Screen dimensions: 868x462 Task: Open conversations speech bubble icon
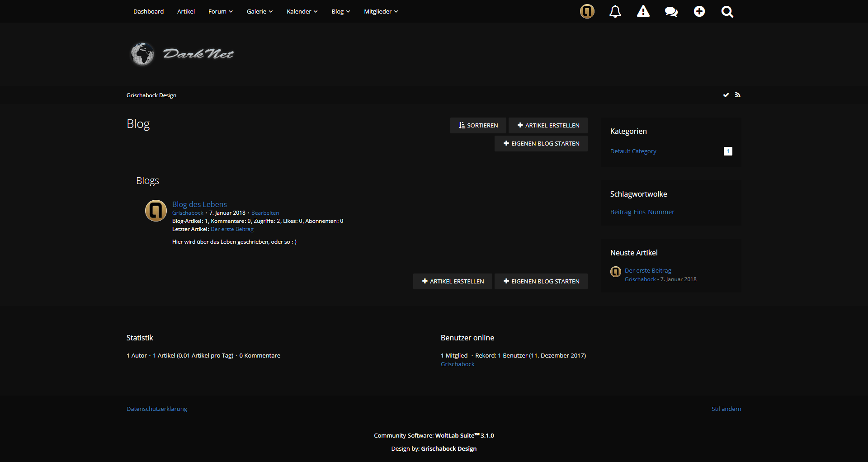[x=671, y=11]
